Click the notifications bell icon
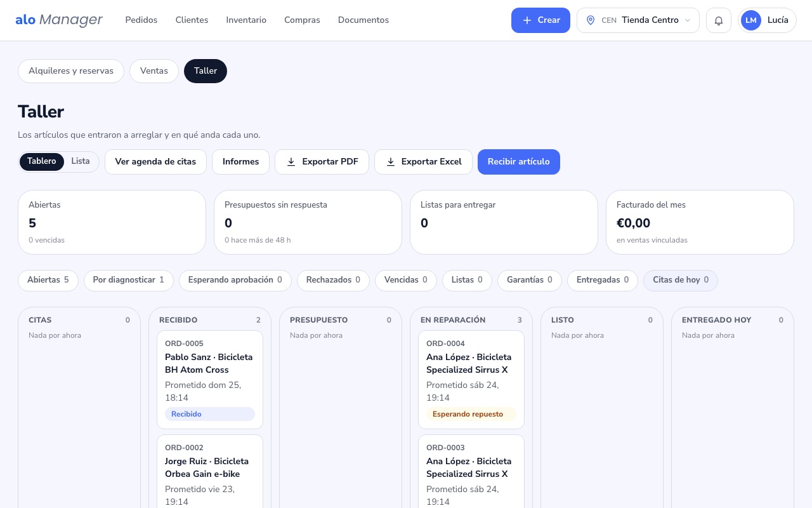The image size is (812, 508). click(719, 20)
